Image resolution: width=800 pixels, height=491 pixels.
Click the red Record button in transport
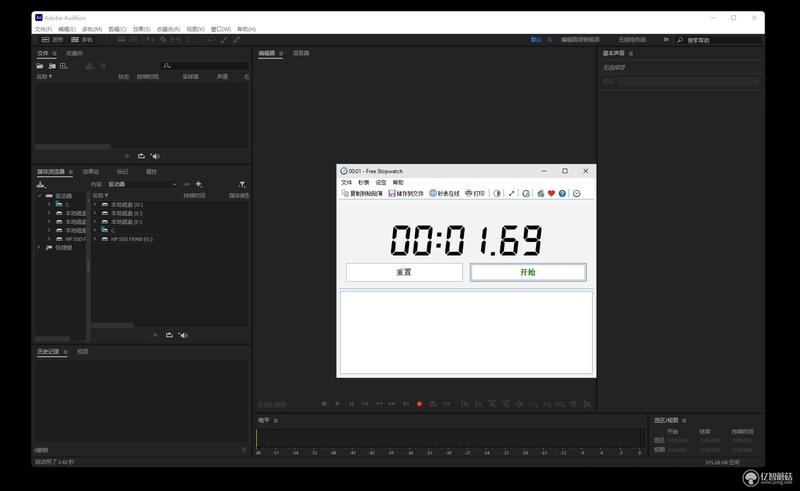[419, 404]
